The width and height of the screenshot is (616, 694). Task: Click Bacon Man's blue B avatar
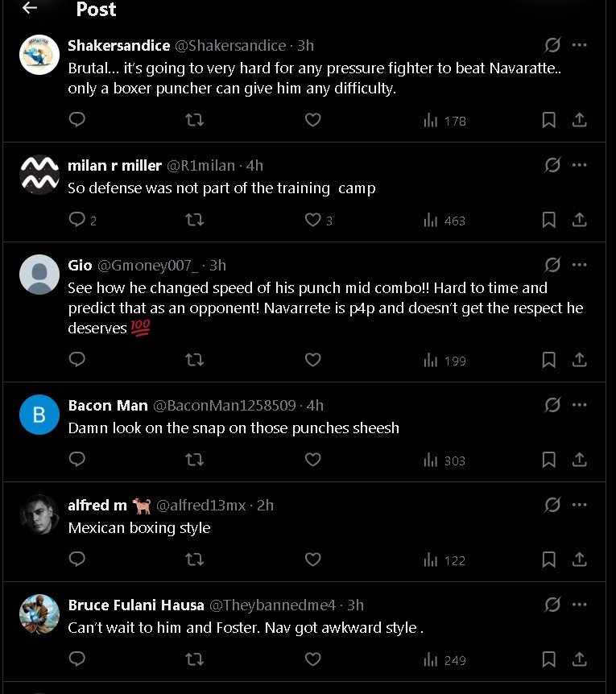pyautogui.click(x=39, y=415)
